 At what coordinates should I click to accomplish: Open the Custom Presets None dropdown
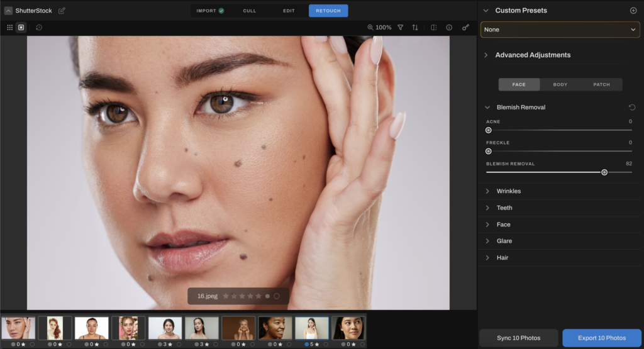point(560,30)
